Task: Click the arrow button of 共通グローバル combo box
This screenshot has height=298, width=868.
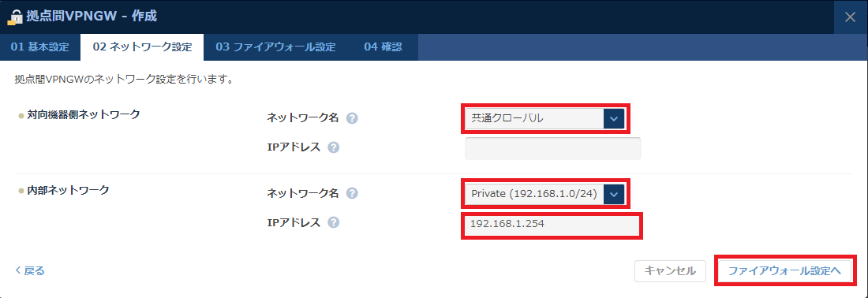Action: pyautogui.click(x=613, y=118)
